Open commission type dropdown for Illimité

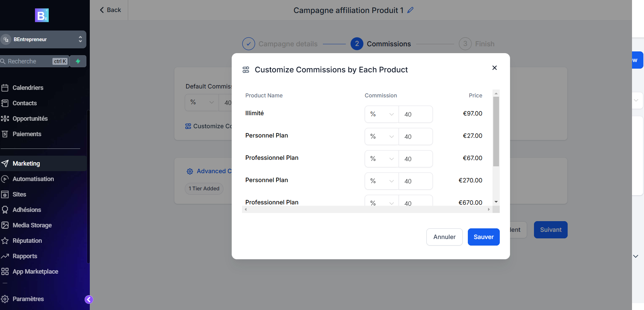(x=382, y=114)
